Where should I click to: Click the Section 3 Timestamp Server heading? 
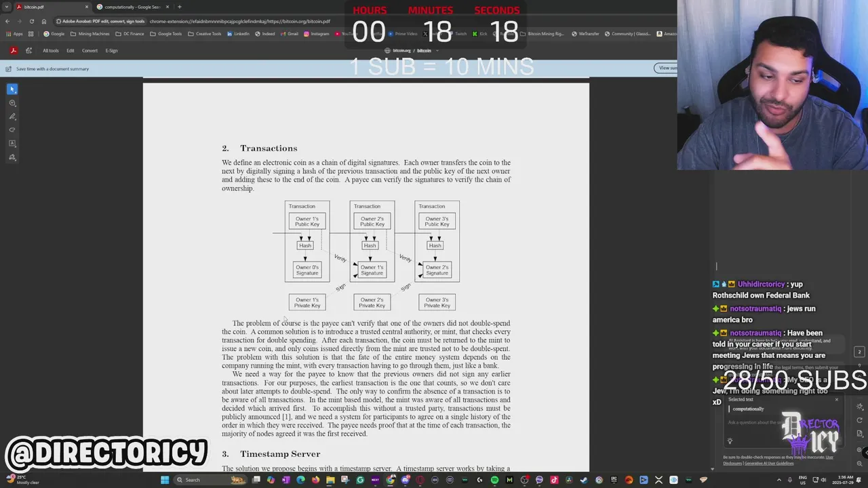tap(271, 454)
